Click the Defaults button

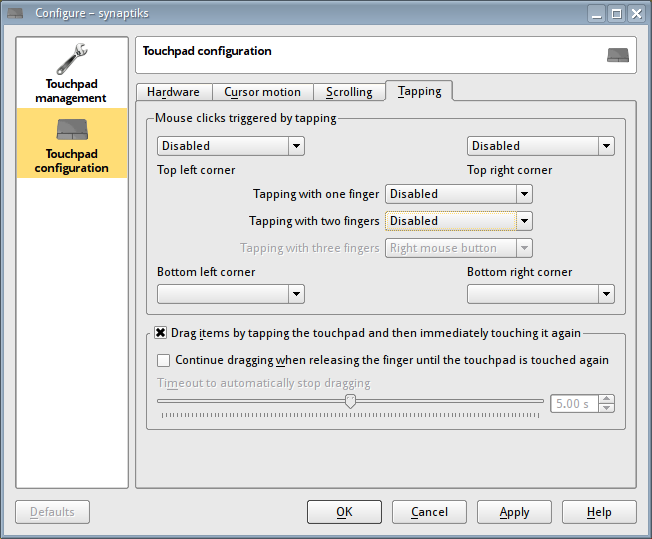[x=52, y=512]
